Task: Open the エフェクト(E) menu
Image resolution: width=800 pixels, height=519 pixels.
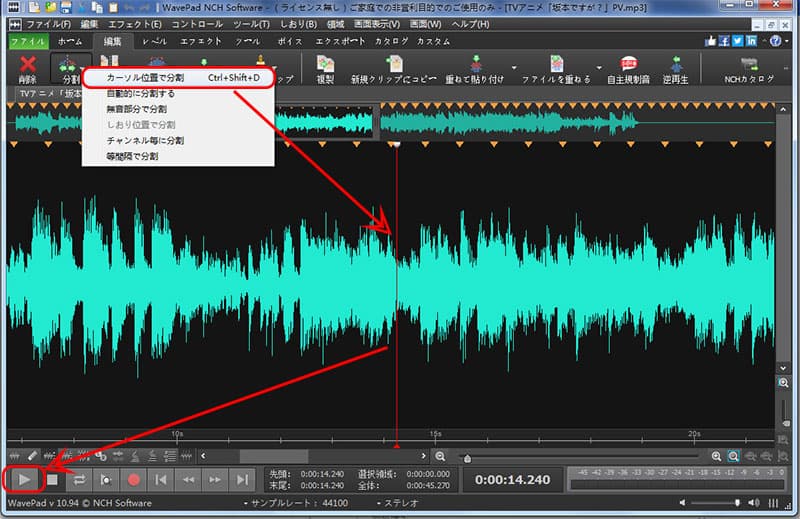Action: (x=135, y=24)
